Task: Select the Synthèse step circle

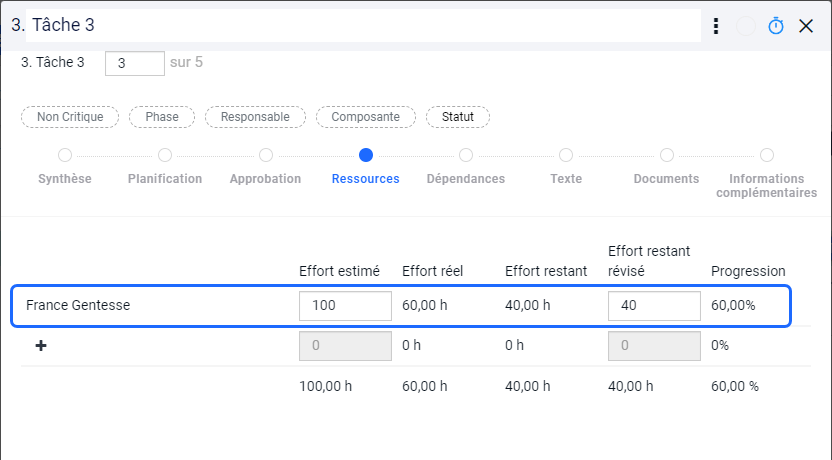Action: click(65, 155)
